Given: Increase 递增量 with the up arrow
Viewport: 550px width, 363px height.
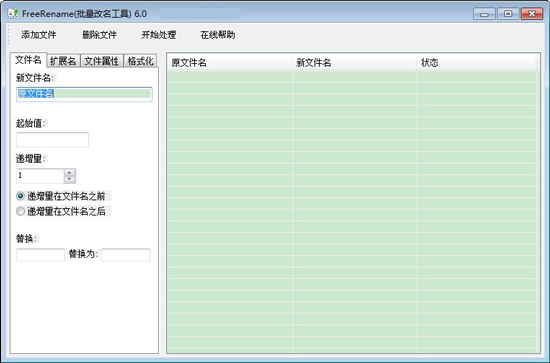Looking at the screenshot, I should tap(69, 173).
